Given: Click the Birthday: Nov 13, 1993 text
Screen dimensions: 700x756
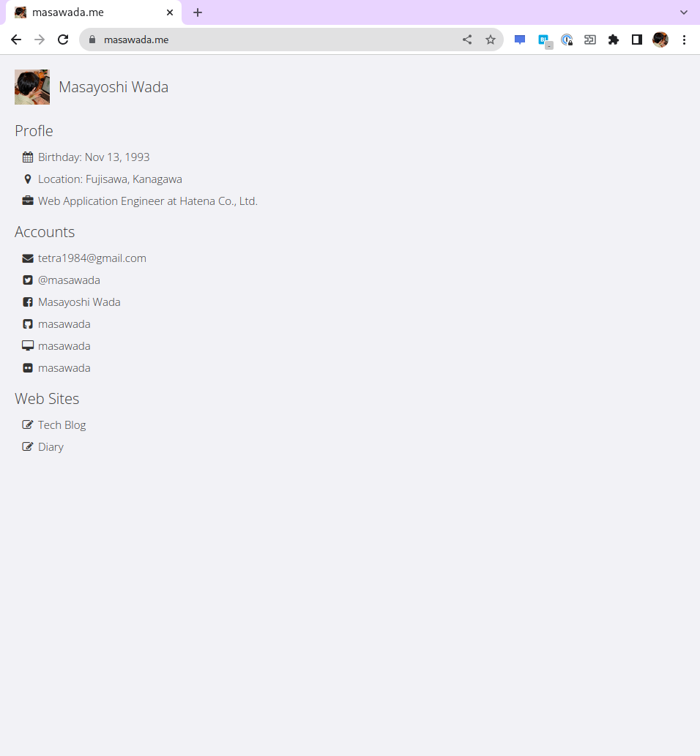Looking at the screenshot, I should pos(94,157).
